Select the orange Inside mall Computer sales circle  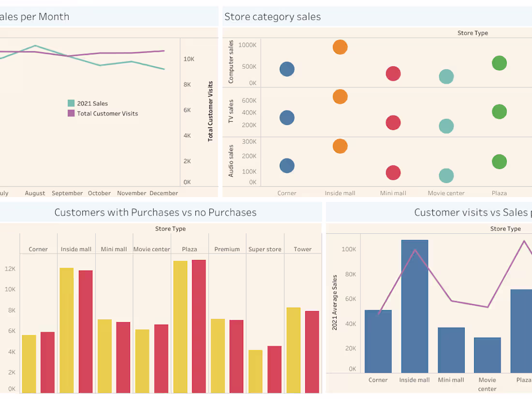(340, 47)
